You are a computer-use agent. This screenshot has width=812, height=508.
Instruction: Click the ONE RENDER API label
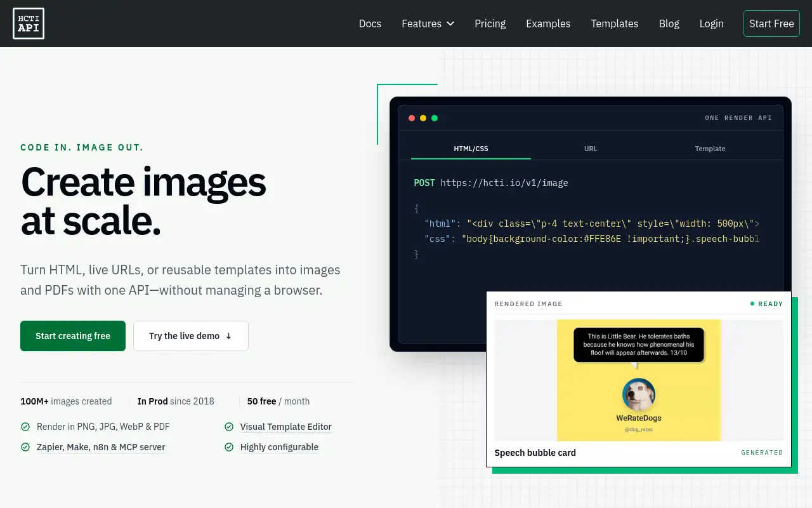click(x=738, y=118)
